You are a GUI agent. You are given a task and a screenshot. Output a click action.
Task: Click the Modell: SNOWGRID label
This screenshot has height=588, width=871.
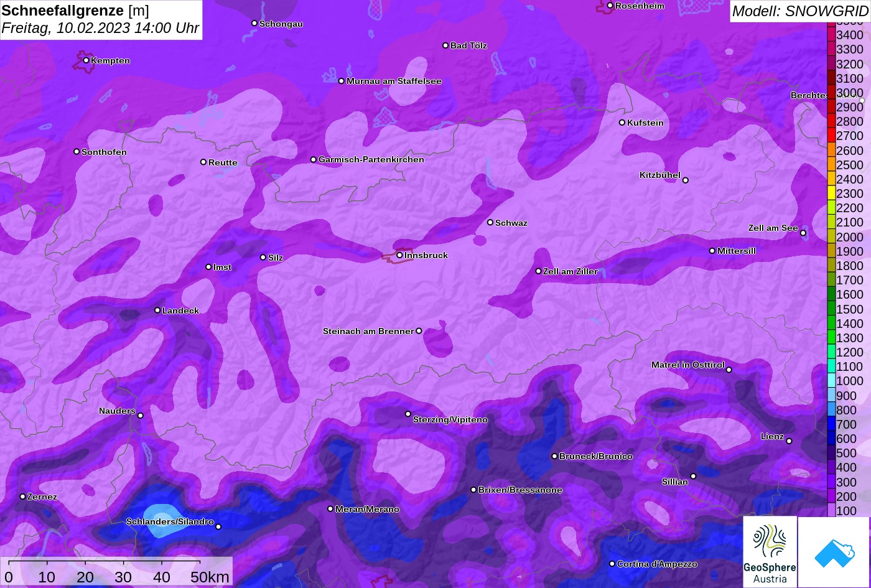(800, 11)
